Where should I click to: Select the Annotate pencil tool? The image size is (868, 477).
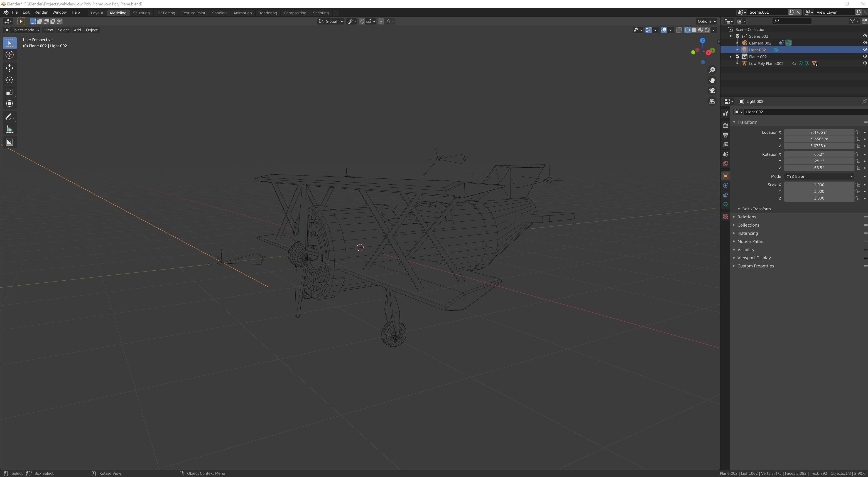10,117
